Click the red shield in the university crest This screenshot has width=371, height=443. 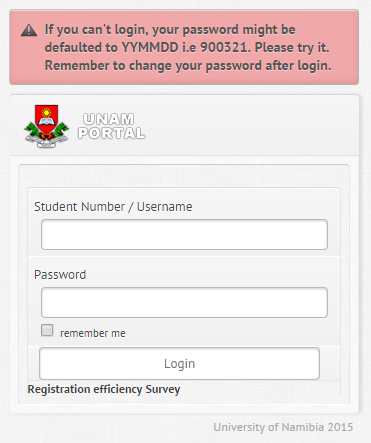(46, 118)
